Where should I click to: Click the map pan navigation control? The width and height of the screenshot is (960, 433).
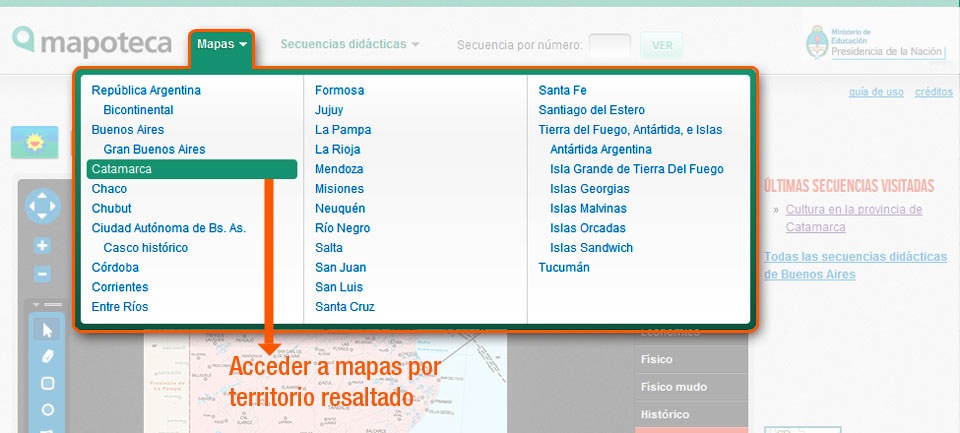coord(42,206)
